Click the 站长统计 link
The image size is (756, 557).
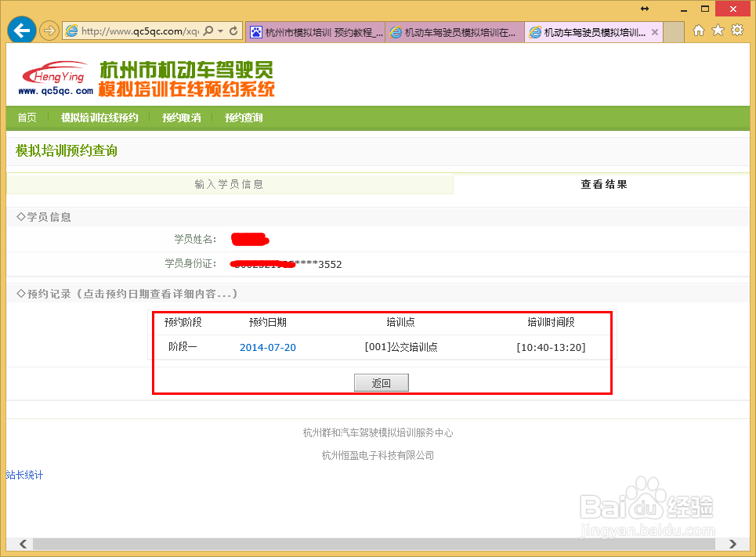(24, 475)
